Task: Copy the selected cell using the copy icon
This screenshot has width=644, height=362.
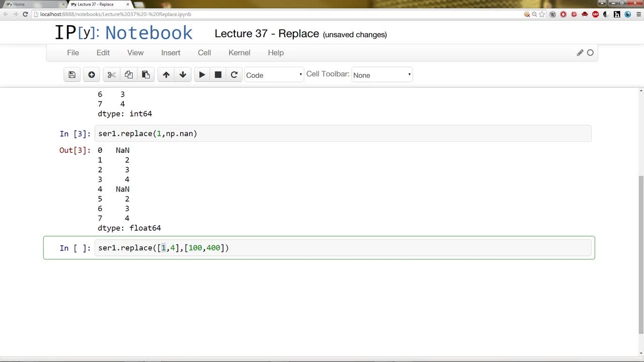Action: pos(129,75)
